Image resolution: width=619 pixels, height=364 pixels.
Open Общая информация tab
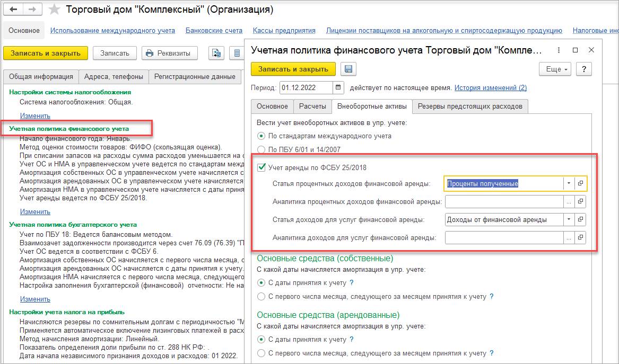pyautogui.click(x=41, y=76)
